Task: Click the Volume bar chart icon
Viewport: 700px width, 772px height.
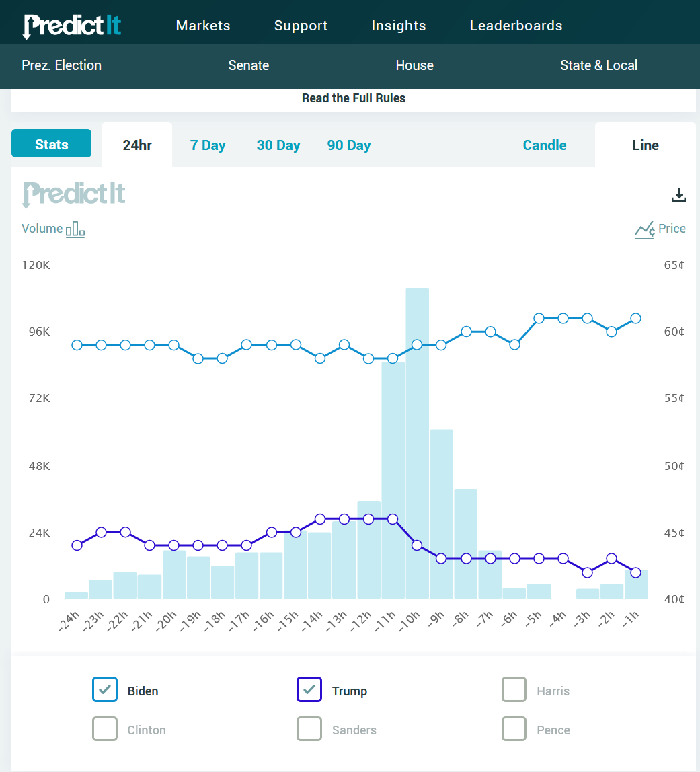Action: 75,229
